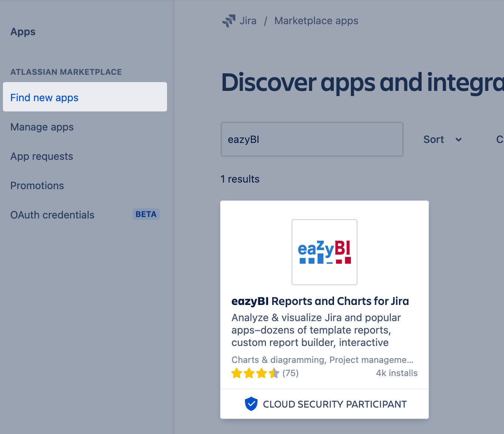Viewport: 504px width, 434px height.
Task: Click the Jira breadcrumb link
Action: (x=248, y=21)
